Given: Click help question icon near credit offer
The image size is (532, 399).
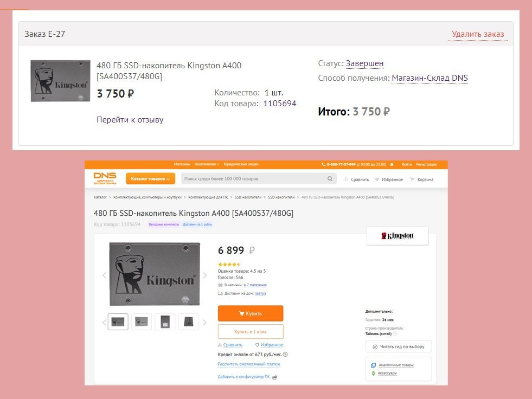Looking at the screenshot, I should coord(285,355).
